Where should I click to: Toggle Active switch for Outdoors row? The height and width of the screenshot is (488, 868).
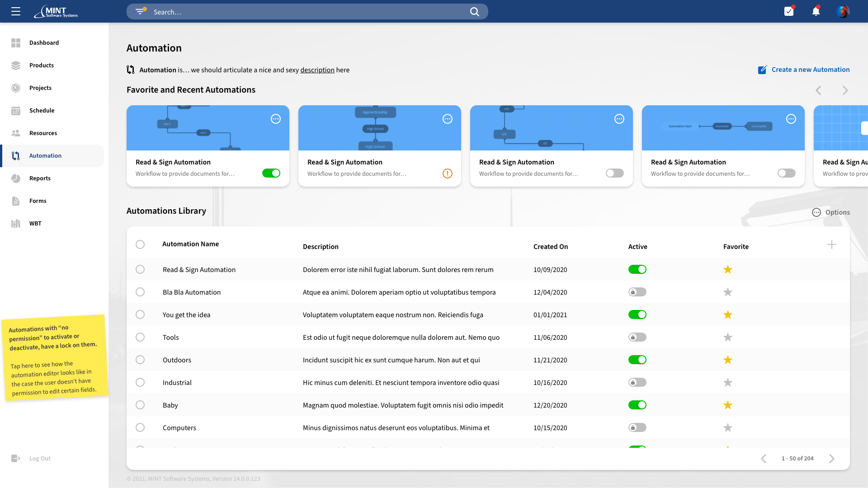tap(637, 360)
